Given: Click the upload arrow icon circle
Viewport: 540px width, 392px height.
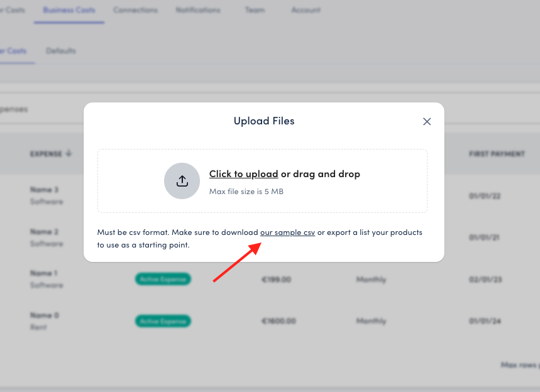Looking at the screenshot, I should pos(182,181).
